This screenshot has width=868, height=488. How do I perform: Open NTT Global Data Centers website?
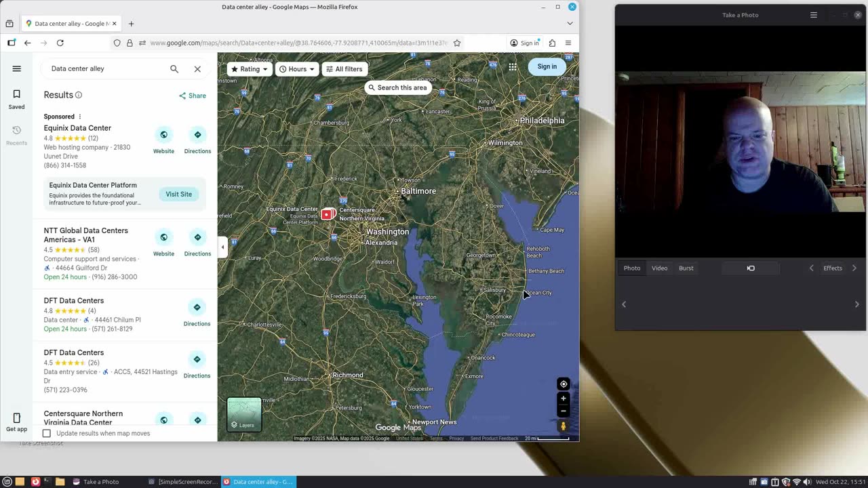pyautogui.click(x=163, y=237)
